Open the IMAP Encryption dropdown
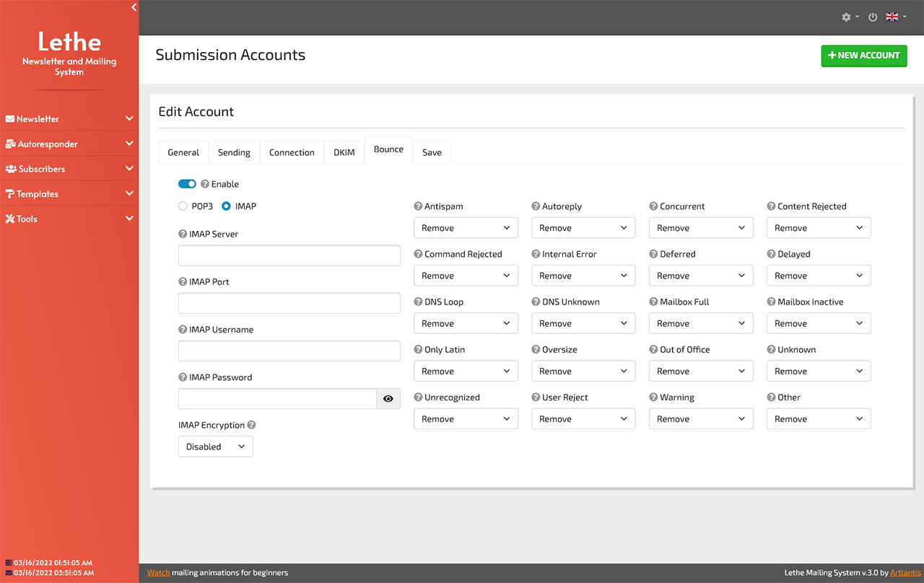The height and width of the screenshot is (583, 924). point(216,447)
